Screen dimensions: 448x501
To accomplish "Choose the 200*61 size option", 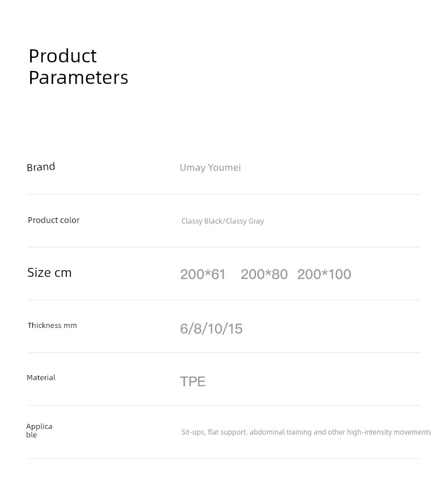I will coord(203,274).
